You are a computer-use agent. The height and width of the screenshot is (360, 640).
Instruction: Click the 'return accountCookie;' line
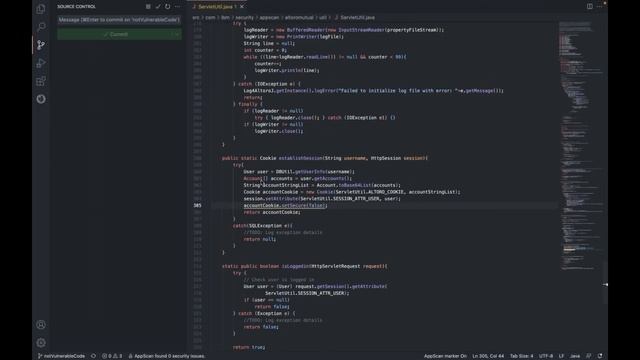tap(272, 212)
